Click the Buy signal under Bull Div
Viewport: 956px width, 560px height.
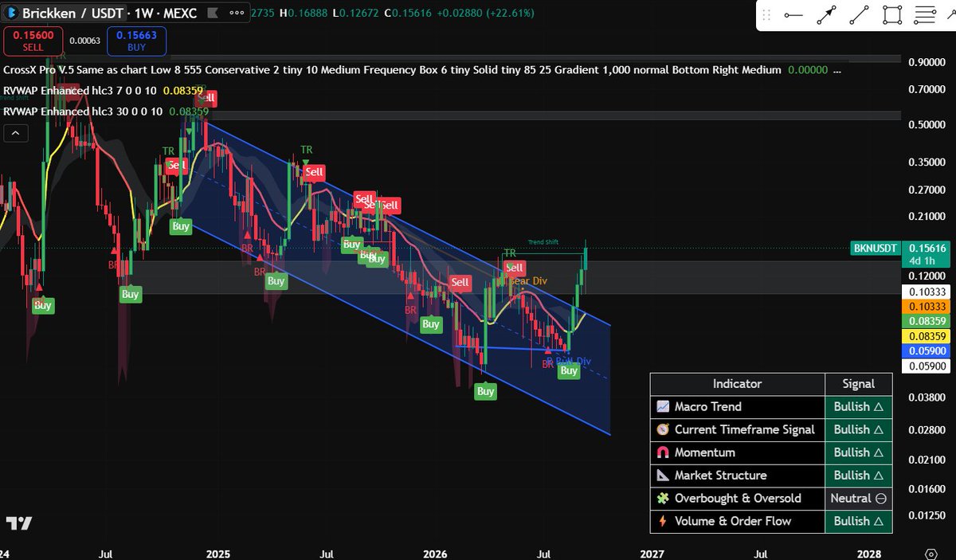pyautogui.click(x=568, y=370)
